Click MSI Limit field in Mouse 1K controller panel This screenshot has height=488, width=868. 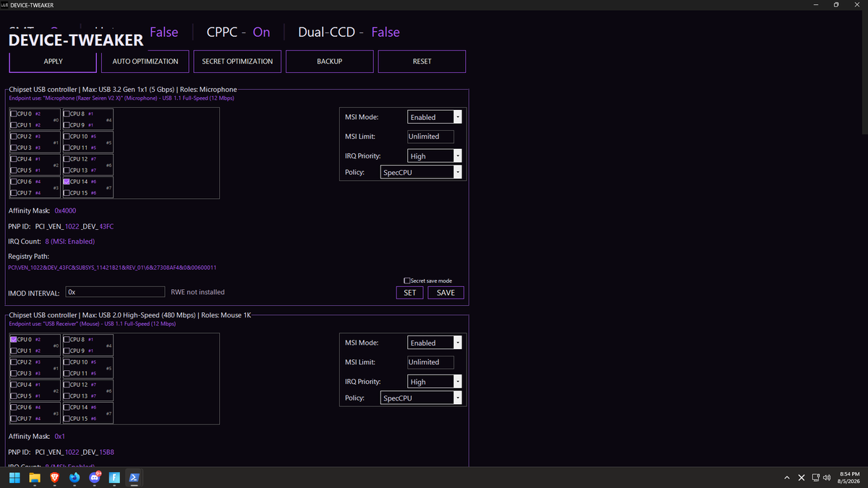430,361
